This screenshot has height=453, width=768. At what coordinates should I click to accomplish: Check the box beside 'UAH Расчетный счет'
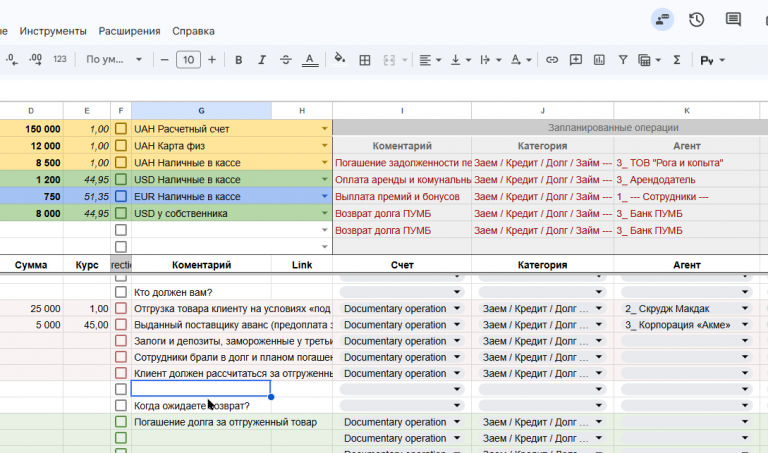121,129
